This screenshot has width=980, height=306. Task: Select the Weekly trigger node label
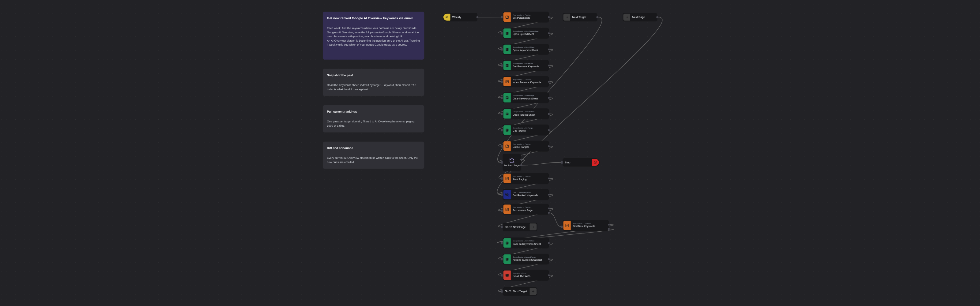coord(457,17)
